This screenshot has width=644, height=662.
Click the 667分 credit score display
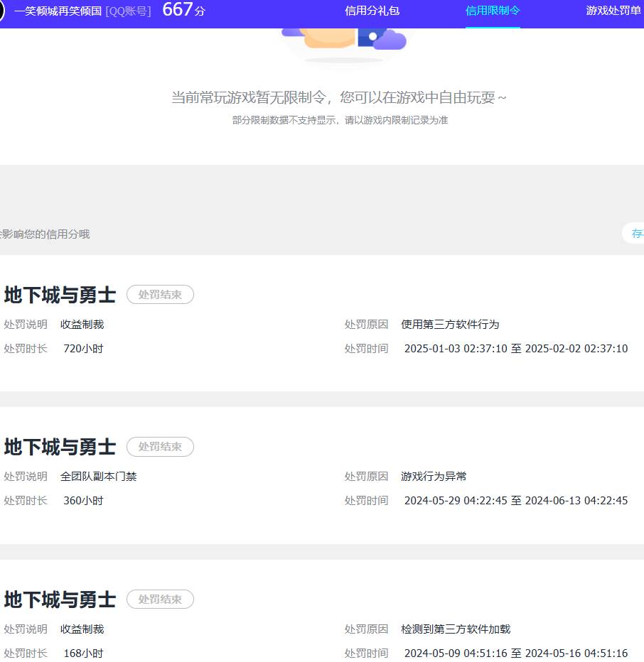pyautogui.click(x=182, y=11)
